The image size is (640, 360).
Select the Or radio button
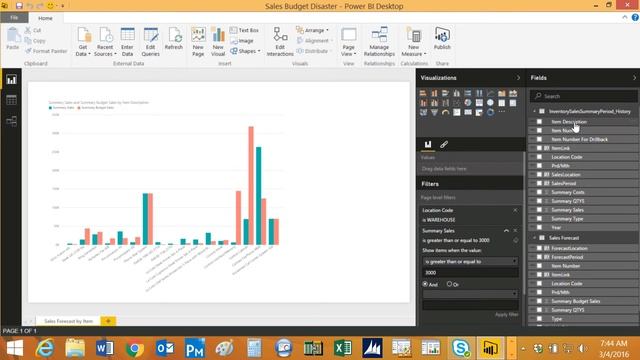pos(449,284)
